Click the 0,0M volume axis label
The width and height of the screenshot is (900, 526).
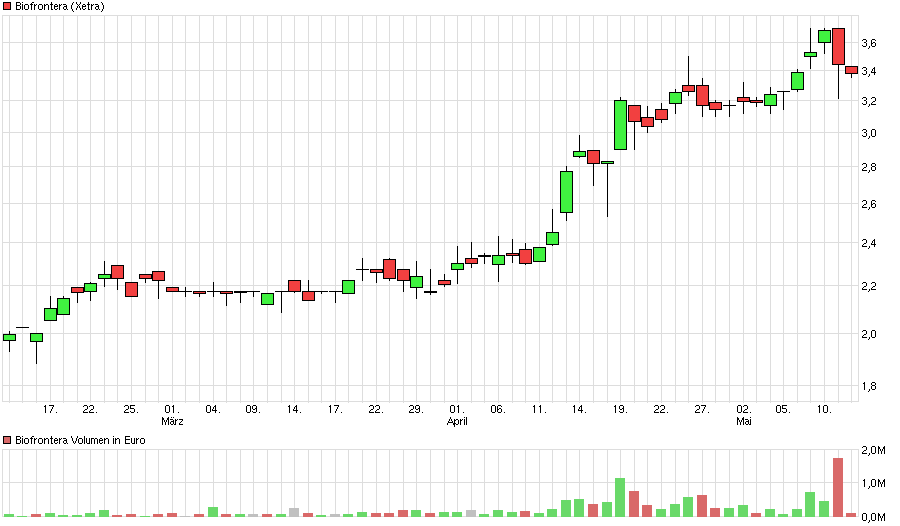(873, 518)
